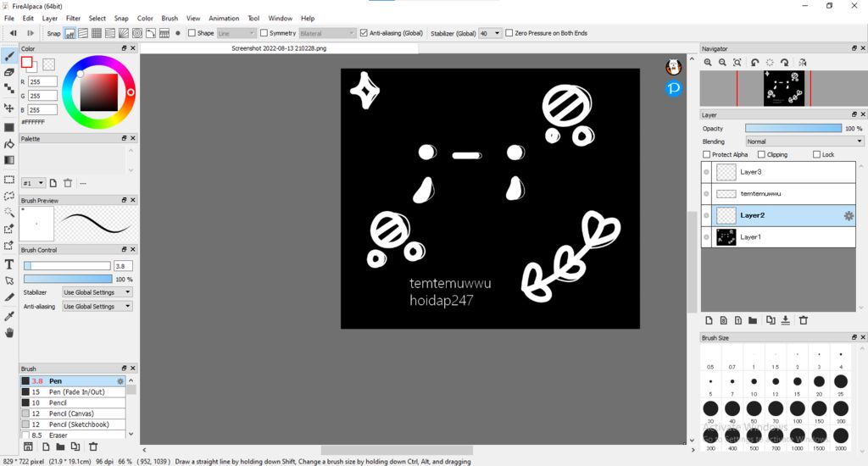
Task: Open Pen brush settings gear
Action: [120, 381]
